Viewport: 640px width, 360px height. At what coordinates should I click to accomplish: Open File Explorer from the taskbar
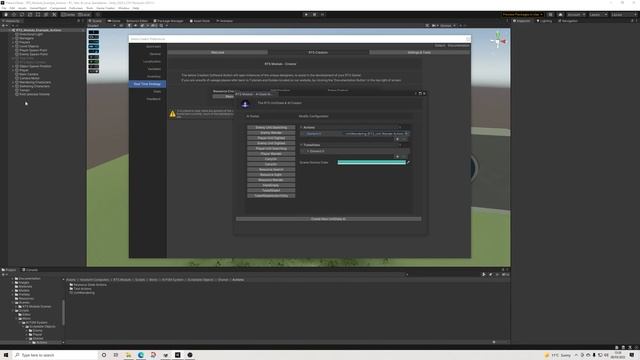tap(129, 355)
